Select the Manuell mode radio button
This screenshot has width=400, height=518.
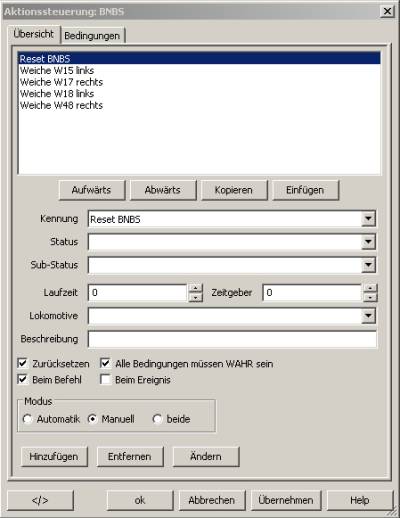pyautogui.click(x=92, y=419)
